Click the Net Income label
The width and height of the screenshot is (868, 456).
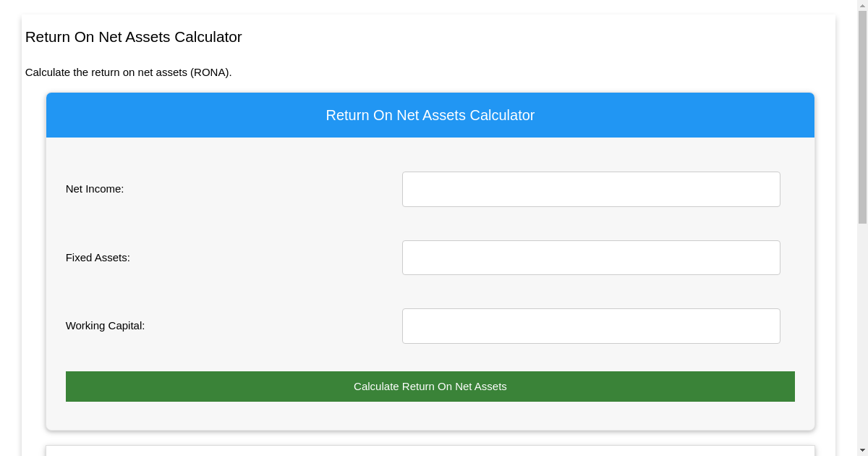tap(94, 189)
